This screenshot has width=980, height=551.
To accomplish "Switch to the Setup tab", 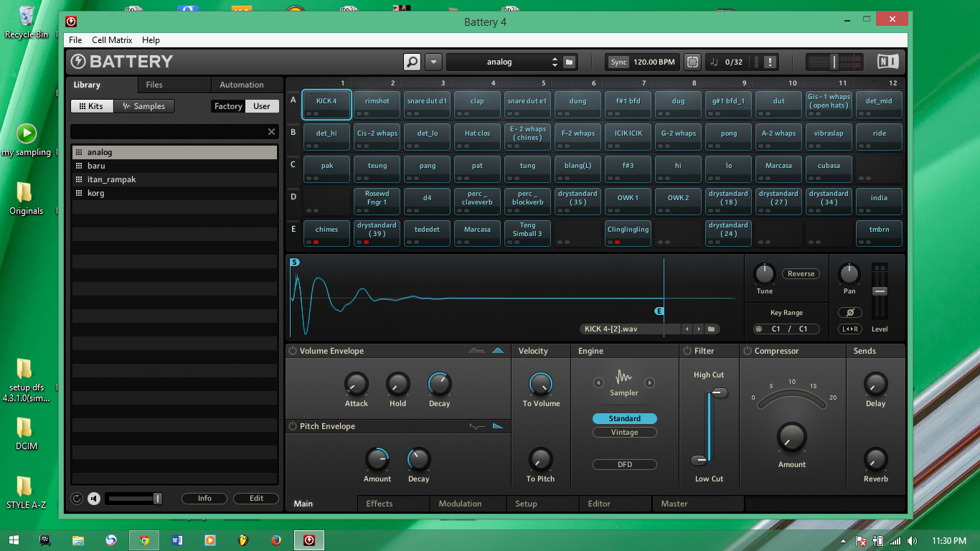I will pyautogui.click(x=543, y=504).
